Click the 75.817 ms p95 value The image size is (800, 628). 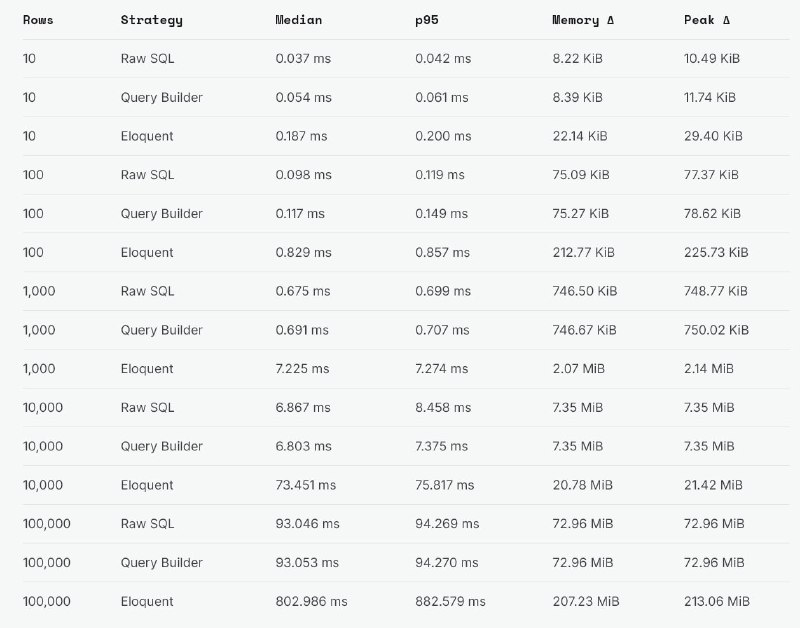(444, 485)
